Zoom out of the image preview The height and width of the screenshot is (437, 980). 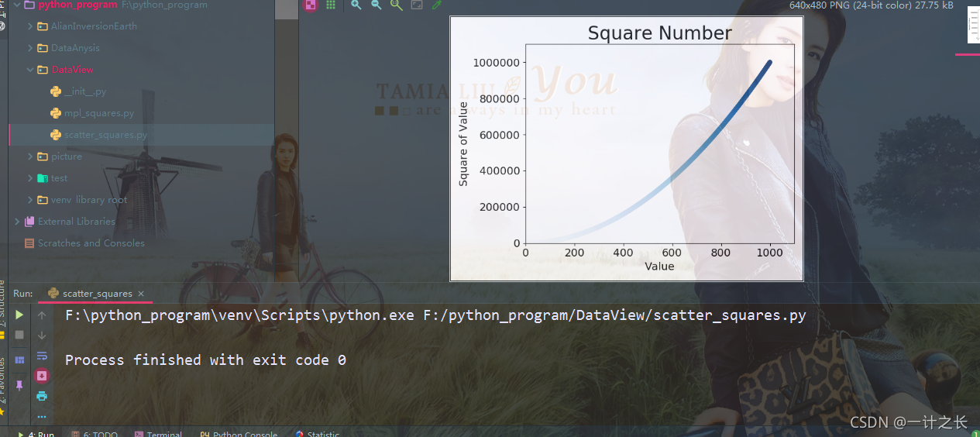click(x=377, y=5)
